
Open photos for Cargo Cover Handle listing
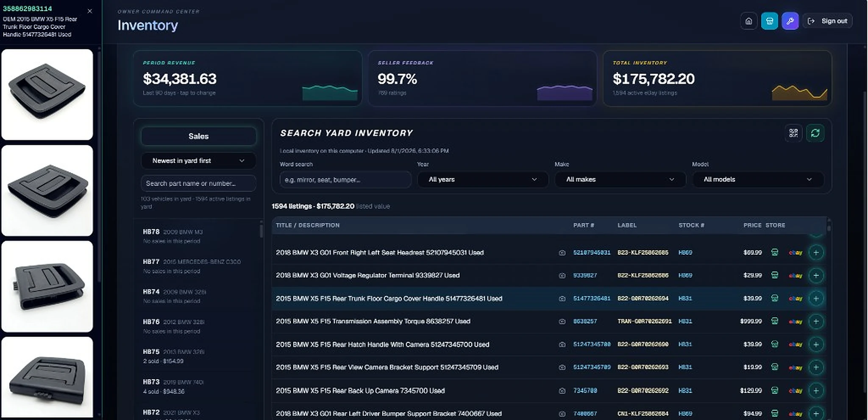pos(562,299)
